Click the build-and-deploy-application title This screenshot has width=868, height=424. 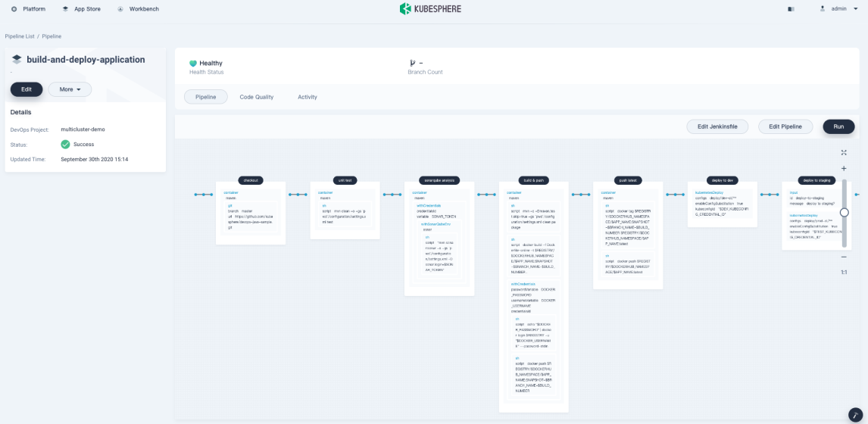[x=86, y=60]
